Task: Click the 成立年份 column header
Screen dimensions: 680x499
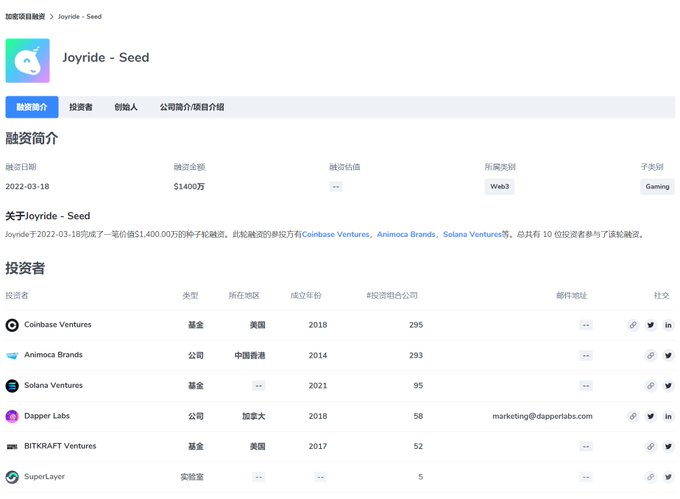Action: tap(306, 295)
